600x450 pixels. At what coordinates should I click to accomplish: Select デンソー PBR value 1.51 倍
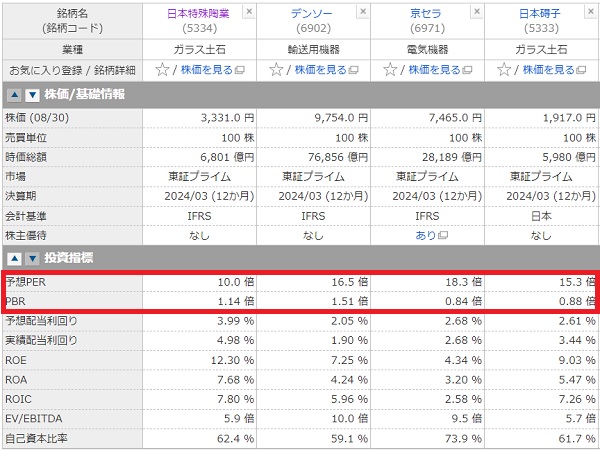[348, 302]
